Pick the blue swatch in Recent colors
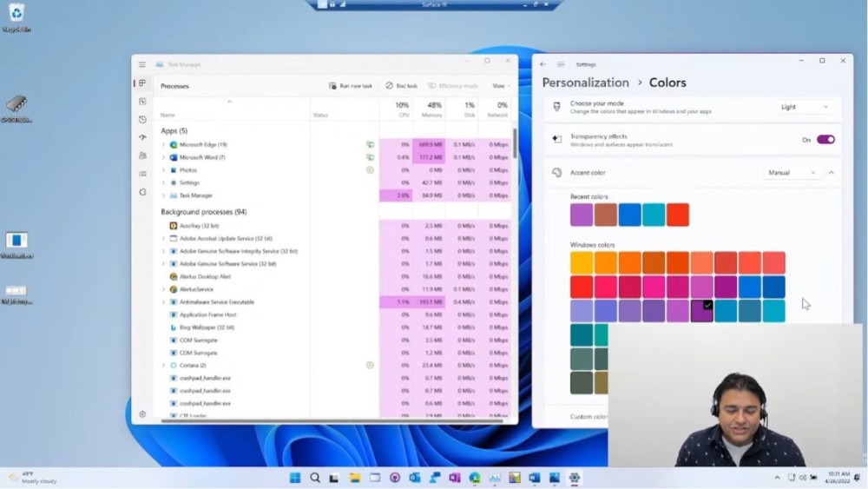868x489 pixels. 629,215
